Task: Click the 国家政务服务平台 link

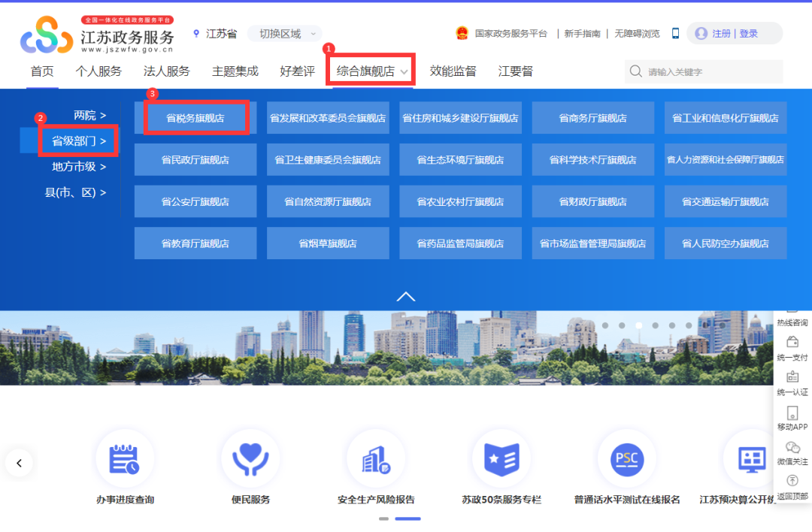Action: point(511,34)
